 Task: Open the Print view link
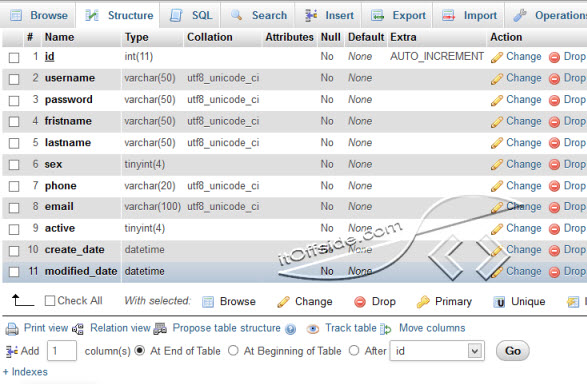[x=46, y=328]
